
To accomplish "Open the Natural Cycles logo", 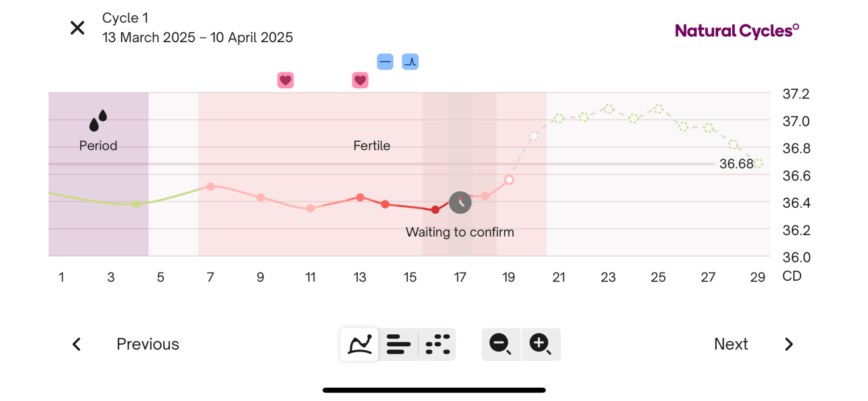I will point(737,31).
